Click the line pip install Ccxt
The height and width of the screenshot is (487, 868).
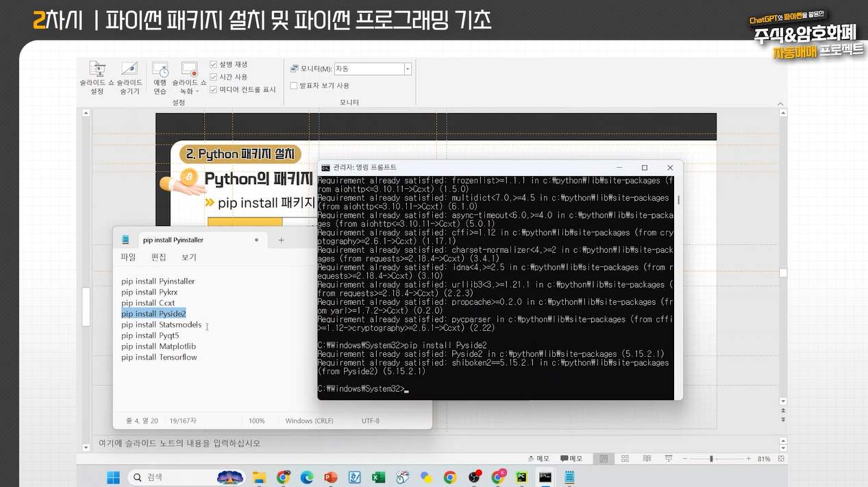[x=148, y=303]
